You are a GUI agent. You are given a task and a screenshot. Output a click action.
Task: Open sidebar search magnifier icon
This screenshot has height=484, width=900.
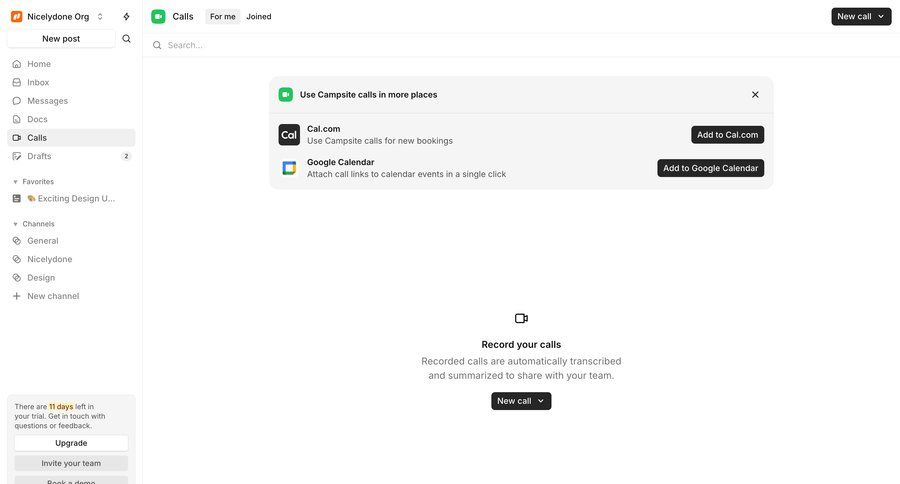point(126,38)
